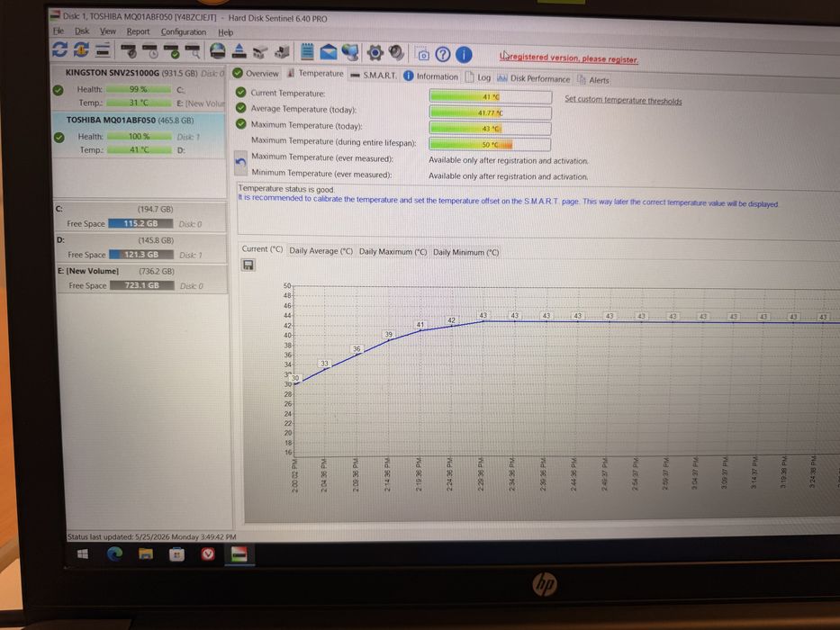This screenshot has width=840, height=630.
Task: Click Hard Disk Sentinel taskbar icon
Action: [239, 553]
